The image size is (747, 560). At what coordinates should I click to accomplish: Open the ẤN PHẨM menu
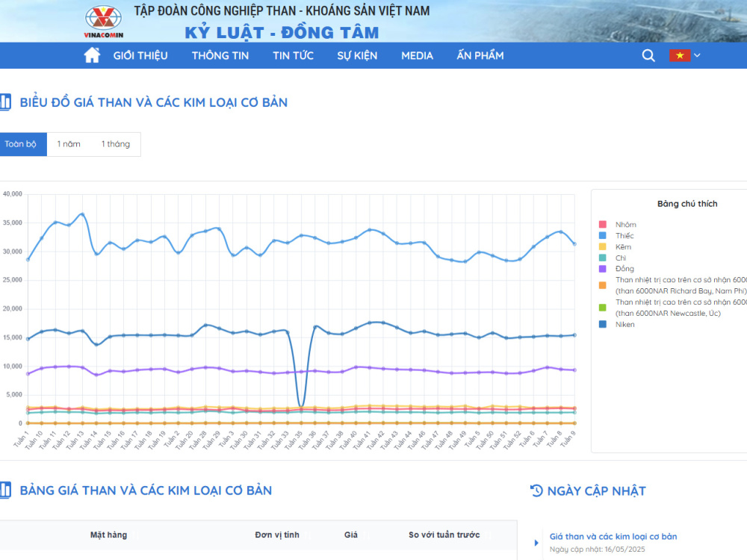(480, 56)
